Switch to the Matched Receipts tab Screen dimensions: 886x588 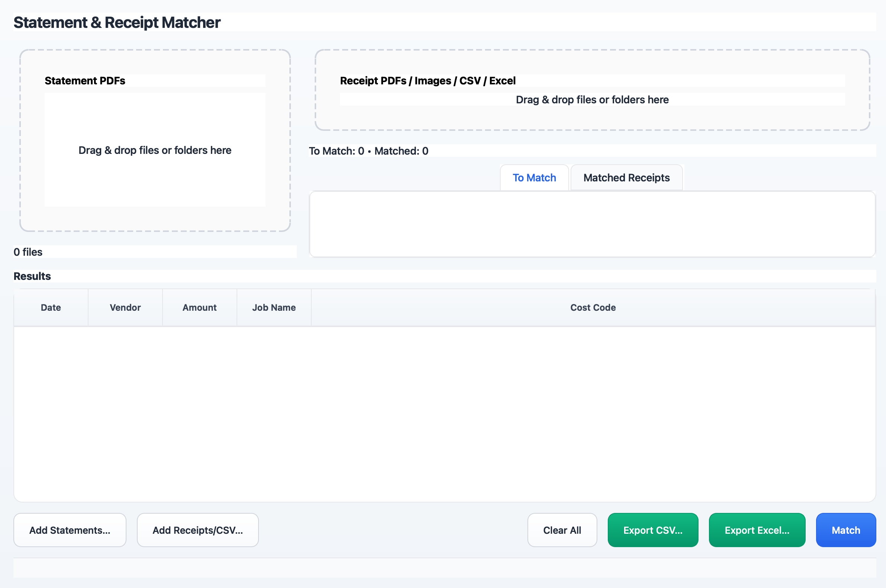[626, 177]
